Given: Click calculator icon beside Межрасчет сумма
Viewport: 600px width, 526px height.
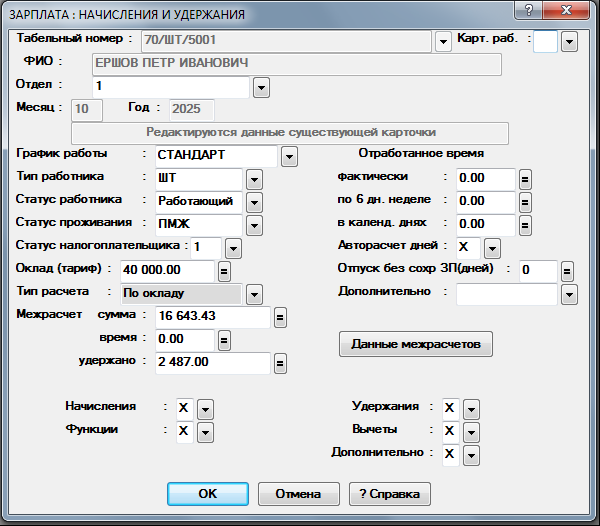Looking at the screenshot, I should pyautogui.click(x=280, y=317).
